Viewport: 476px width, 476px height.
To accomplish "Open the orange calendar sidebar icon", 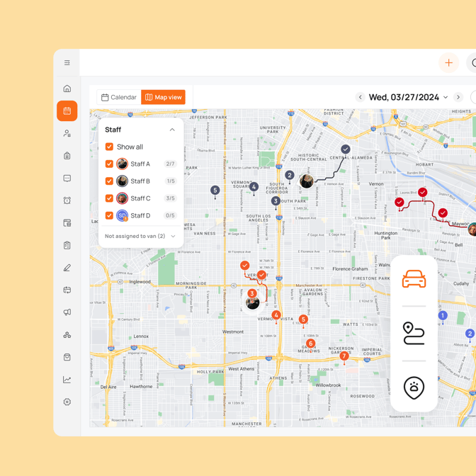I will (x=67, y=110).
